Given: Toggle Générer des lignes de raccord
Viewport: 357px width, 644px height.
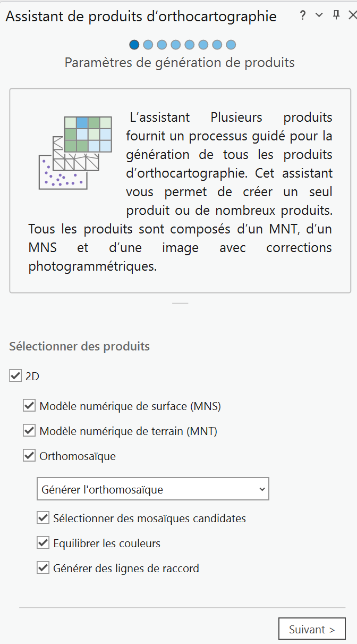Looking at the screenshot, I should click(43, 568).
